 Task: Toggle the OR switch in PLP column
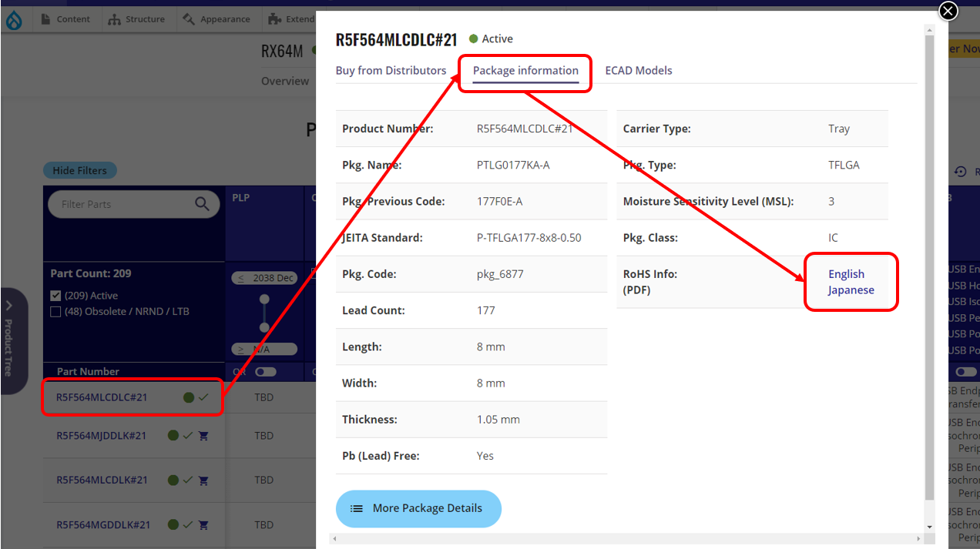click(x=266, y=372)
